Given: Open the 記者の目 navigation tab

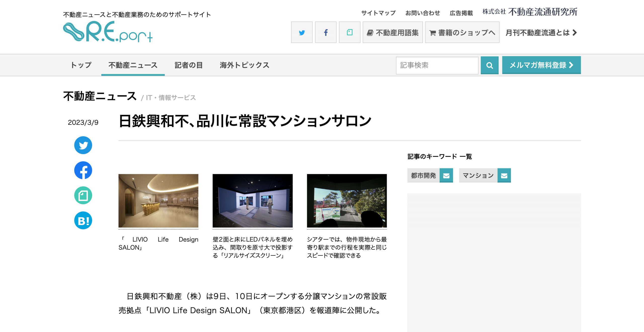Looking at the screenshot, I should [189, 65].
